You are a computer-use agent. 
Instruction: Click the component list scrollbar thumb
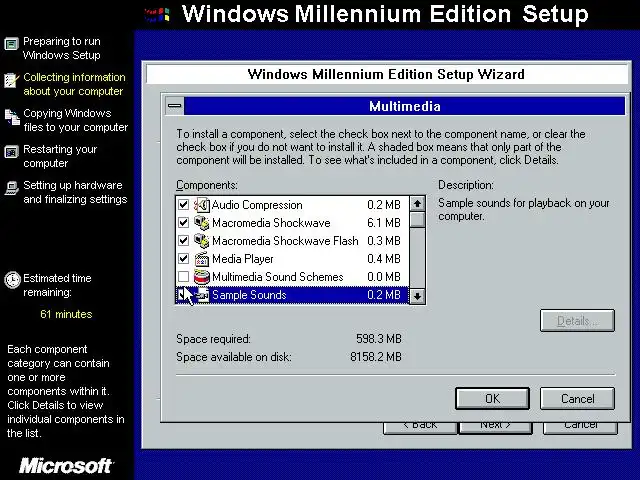pyautogui.click(x=417, y=220)
